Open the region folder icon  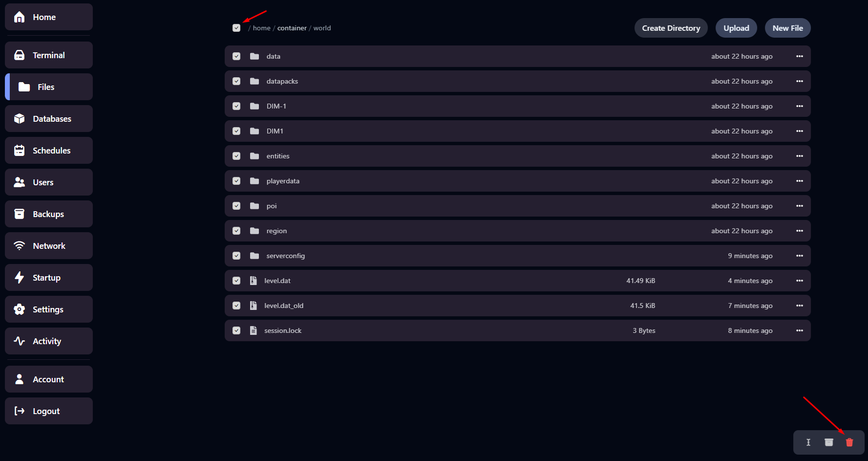(x=254, y=231)
